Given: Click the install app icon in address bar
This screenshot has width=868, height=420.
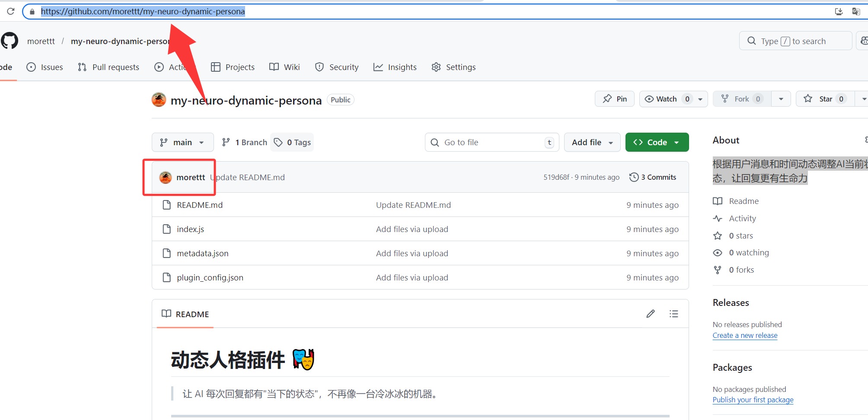Looking at the screenshot, I should [839, 11].
